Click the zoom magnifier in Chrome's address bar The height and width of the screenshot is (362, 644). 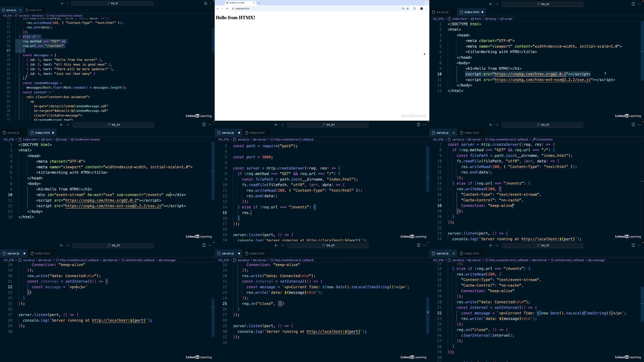click(403, 9)
